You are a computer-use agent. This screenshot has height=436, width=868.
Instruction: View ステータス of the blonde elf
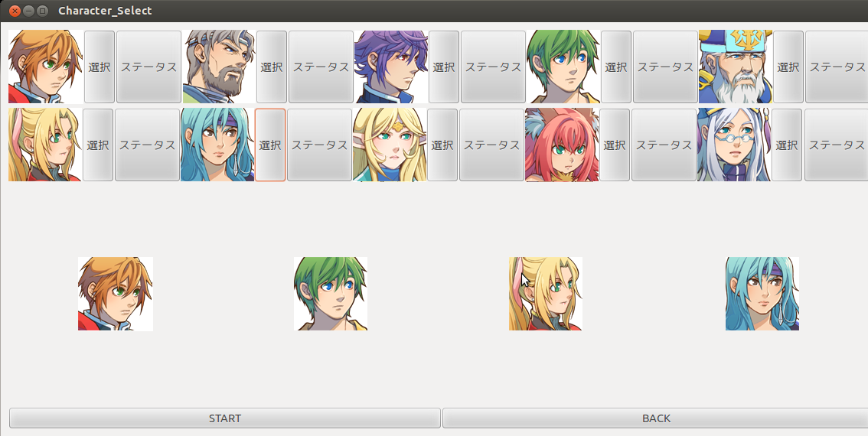pos(491,145)
